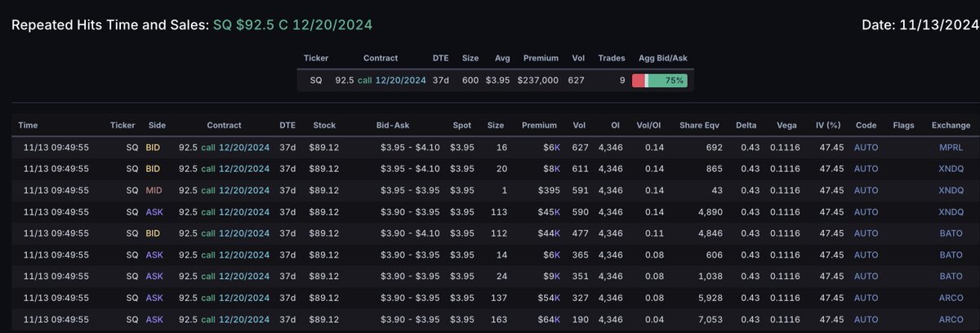
Task: Click the Agg Bid/Ask 75% bar
Action: point(660,81)
